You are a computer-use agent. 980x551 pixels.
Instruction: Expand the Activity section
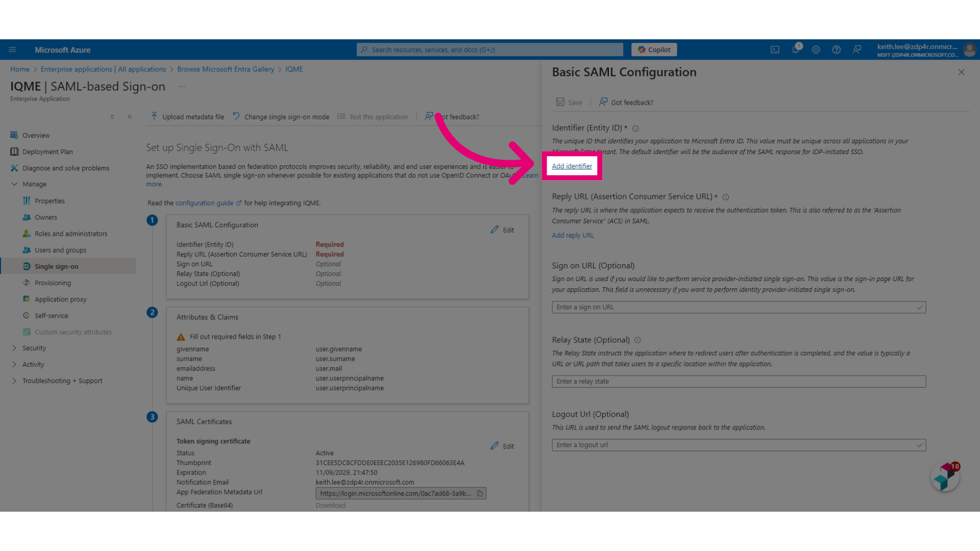click(34, 364)
